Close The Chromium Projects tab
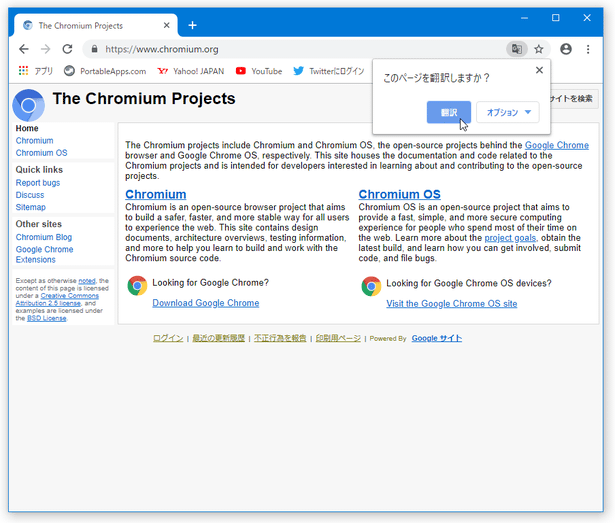 pos(166,26)
